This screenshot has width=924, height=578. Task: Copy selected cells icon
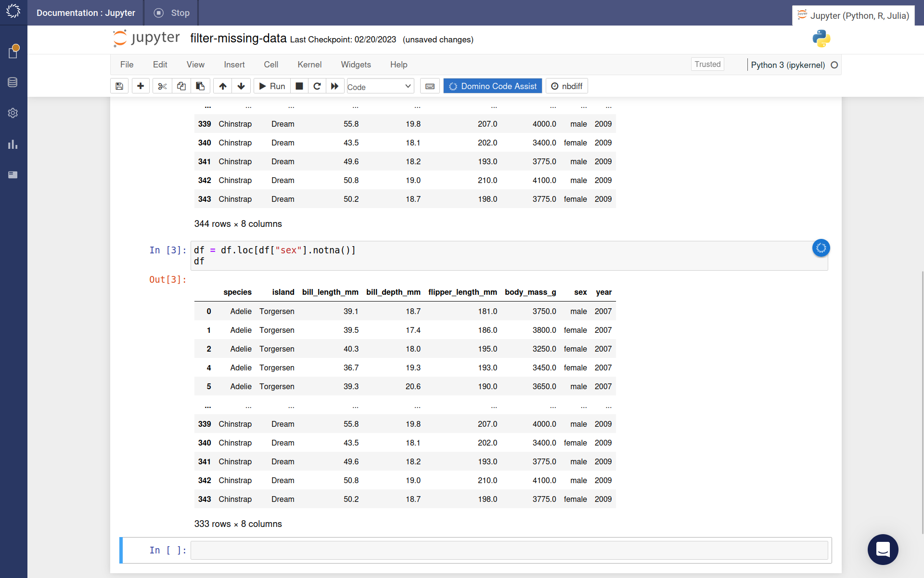tap(181, 86)
